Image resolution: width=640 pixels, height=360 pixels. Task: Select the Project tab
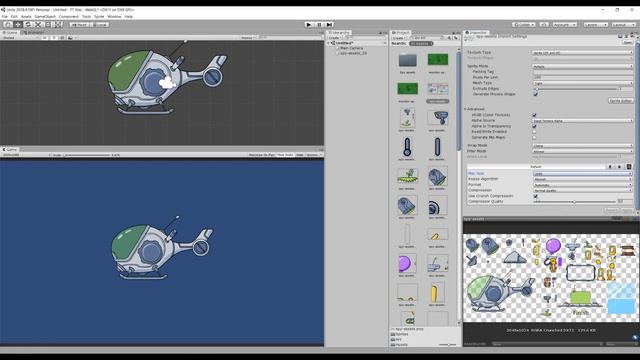point(402,33)
